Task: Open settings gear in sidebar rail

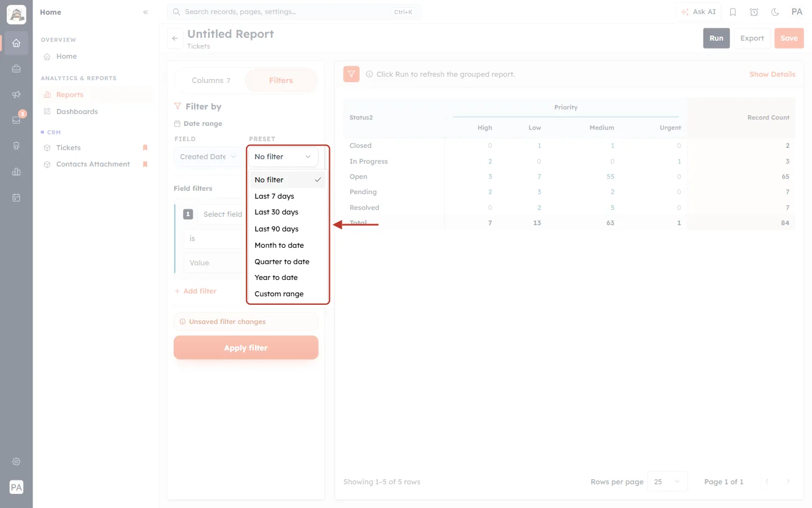Action: pyautogui.click(x=16, y=462)
